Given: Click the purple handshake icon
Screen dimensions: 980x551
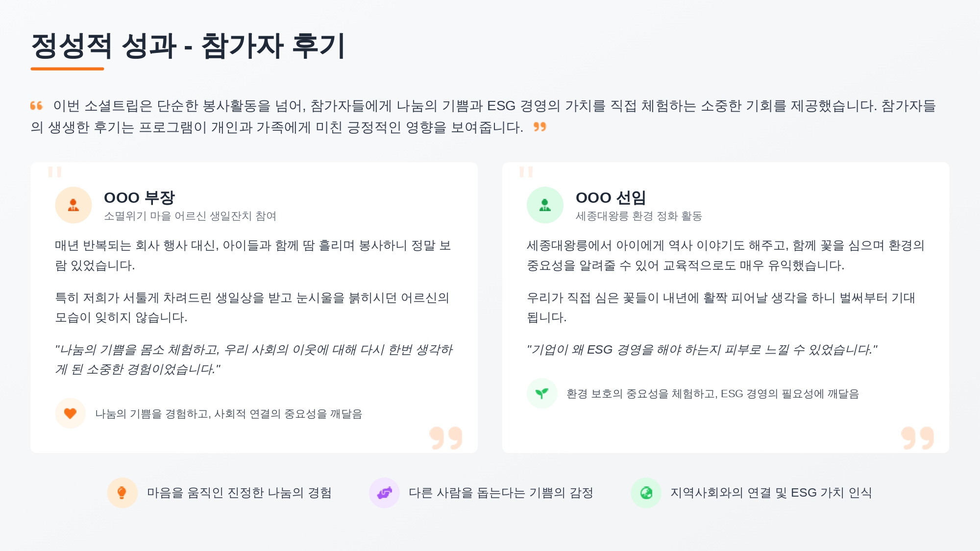Looking at the screenshot, I should coord(384,493).
